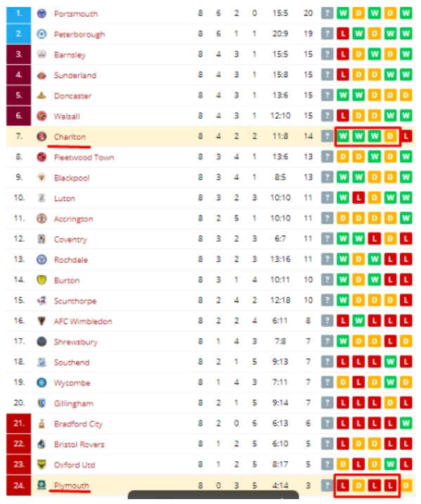Viewport: 421px width, 504px height.
Task: Click the Oxford Utd crest icon
Action: pos(41,465)
